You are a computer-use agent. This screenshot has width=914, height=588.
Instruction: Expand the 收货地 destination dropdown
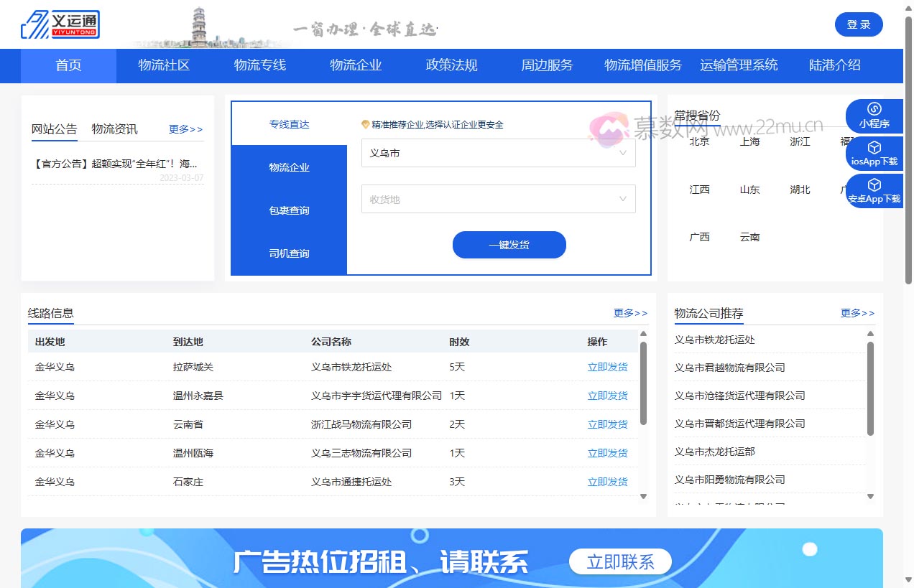pyautogui.click(x=498, y=199)
